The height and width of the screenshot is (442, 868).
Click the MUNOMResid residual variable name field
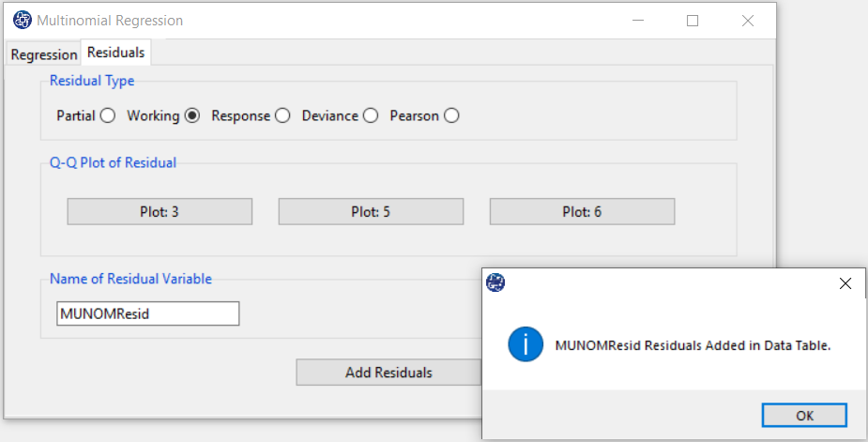148,313
